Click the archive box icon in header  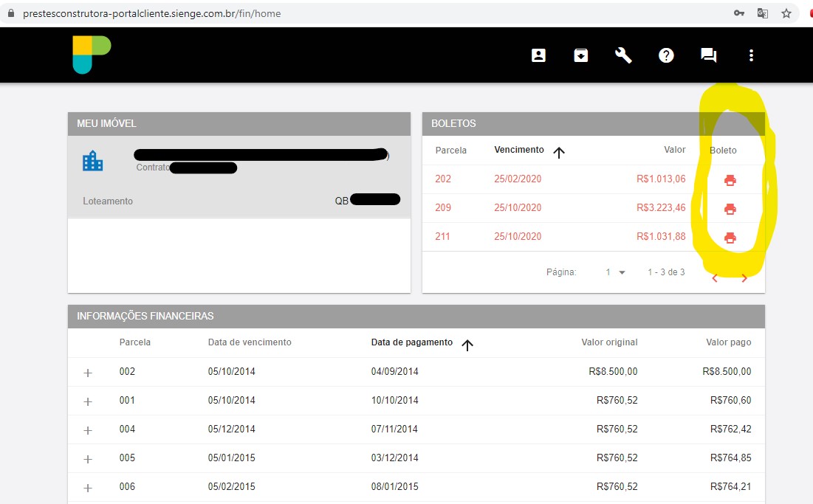(x=581, y=55)
